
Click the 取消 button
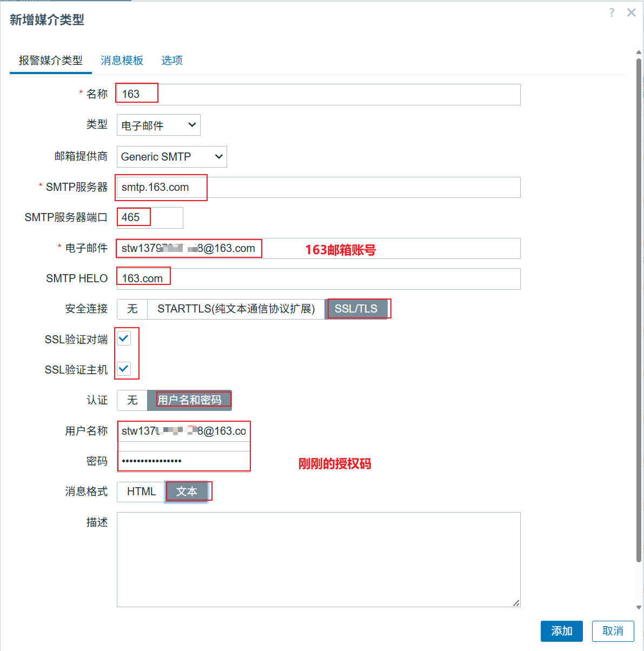(x=613, y=631)
